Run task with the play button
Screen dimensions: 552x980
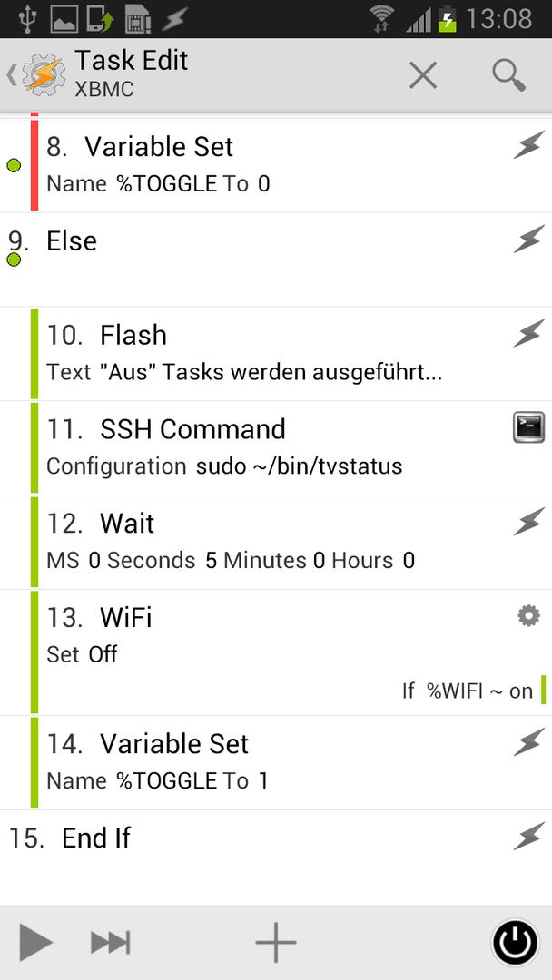(x=35, y=941)
